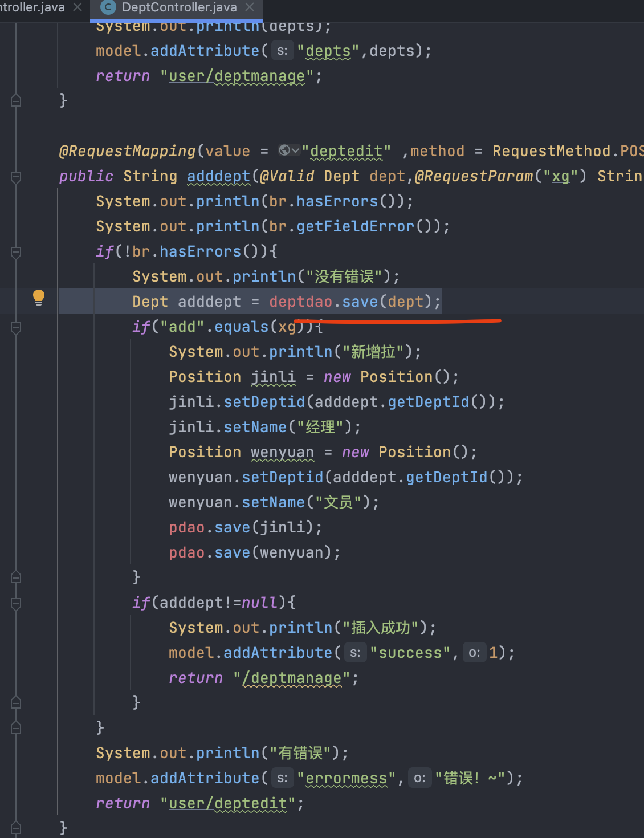Switch to the DeptController.java tab
This screenshot has height=838, width=644.
click(179, 7)
